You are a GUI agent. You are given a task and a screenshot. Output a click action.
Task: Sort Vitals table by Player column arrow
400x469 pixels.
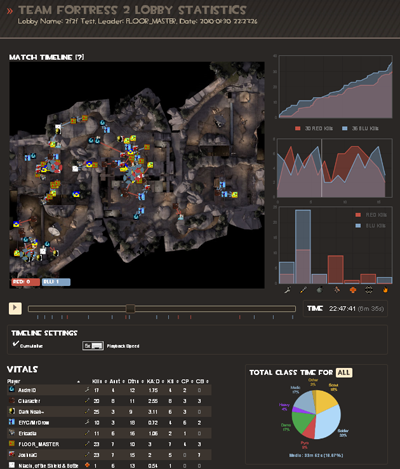[x=78, y=381]
